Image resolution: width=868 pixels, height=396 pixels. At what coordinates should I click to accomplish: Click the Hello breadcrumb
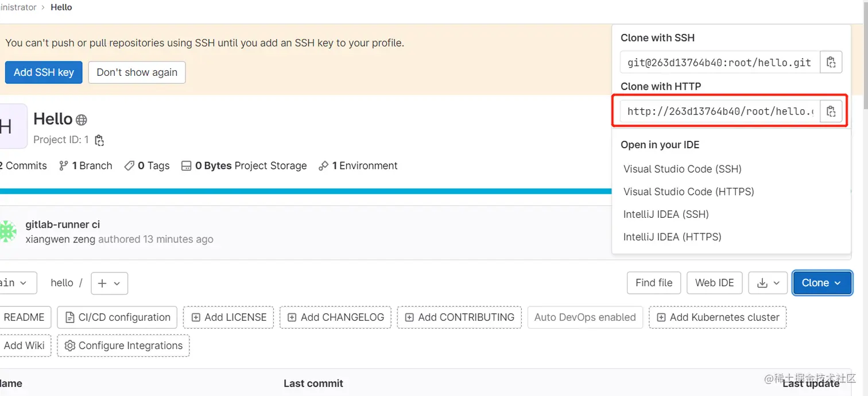coord(61,7)
